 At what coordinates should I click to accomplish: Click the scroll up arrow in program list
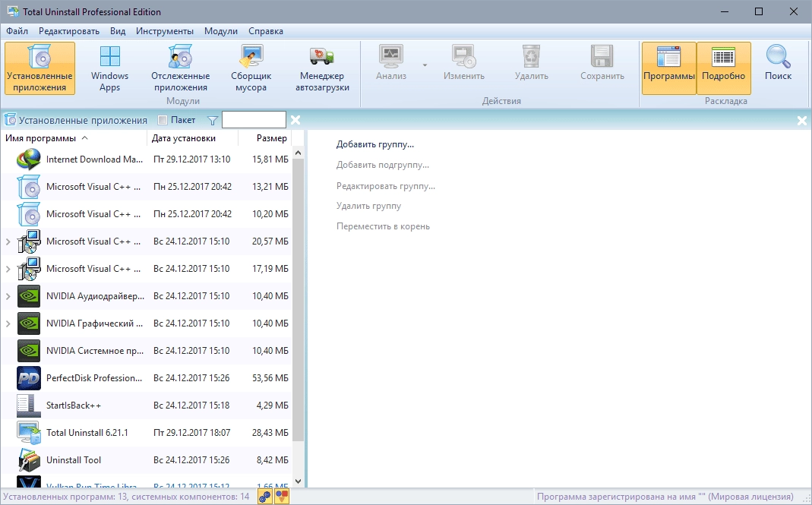click(x=298, y=153)
